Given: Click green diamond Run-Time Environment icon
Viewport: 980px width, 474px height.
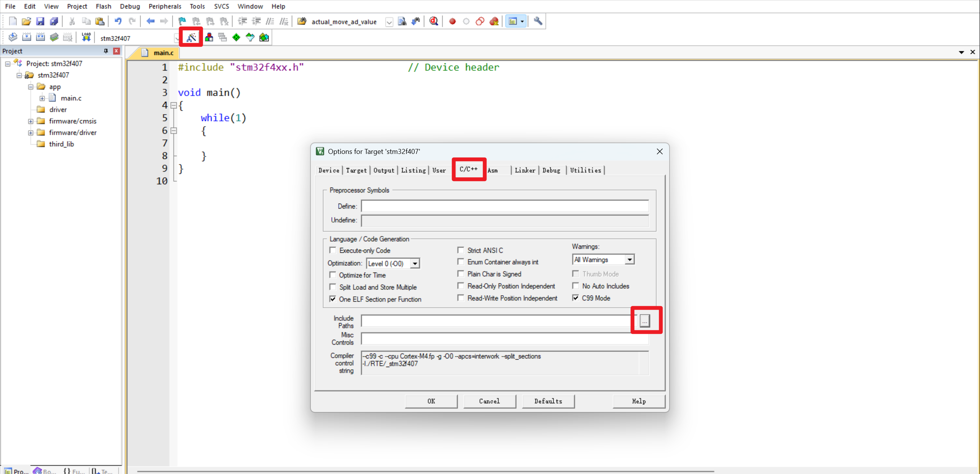Looking at the screenshot, I should tap(236, 37).
